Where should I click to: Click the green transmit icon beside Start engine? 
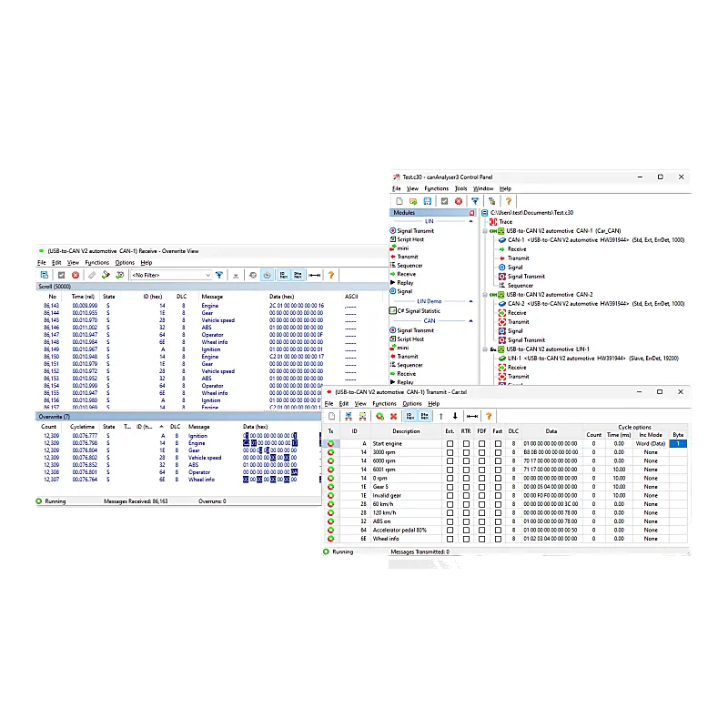tap(331, 443)
